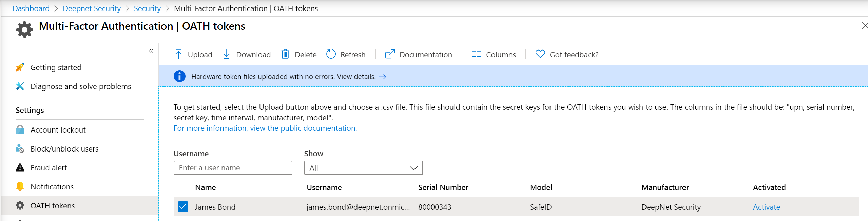Click Activate link for James Bond token

766,207
